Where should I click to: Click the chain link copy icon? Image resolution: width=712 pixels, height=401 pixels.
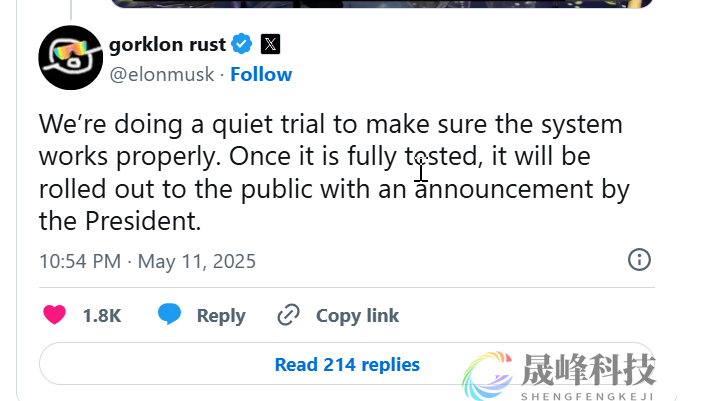pyautogui.click(x=289, y=315)
